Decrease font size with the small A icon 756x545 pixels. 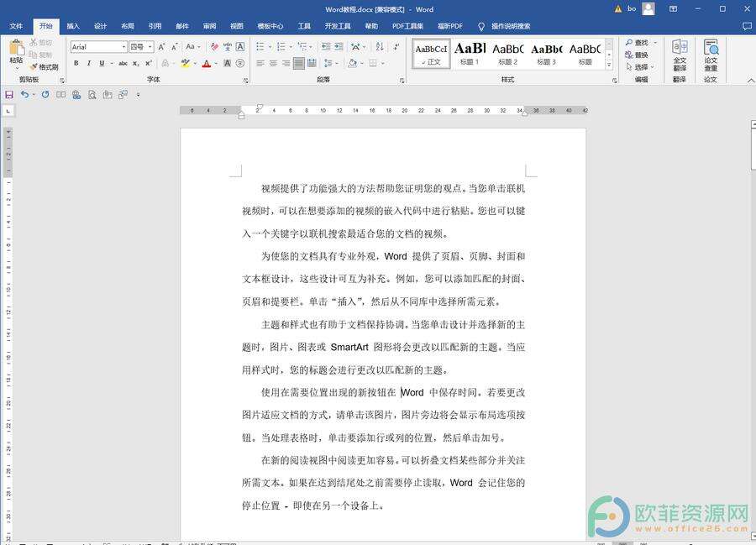(x=175, y=47)
